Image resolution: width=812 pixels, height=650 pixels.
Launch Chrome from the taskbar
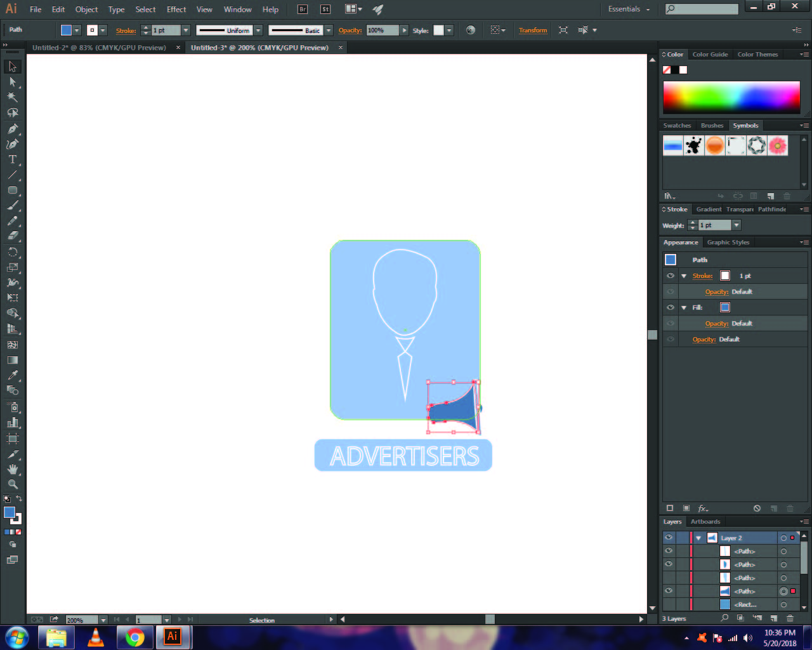[x=134, y=637]
